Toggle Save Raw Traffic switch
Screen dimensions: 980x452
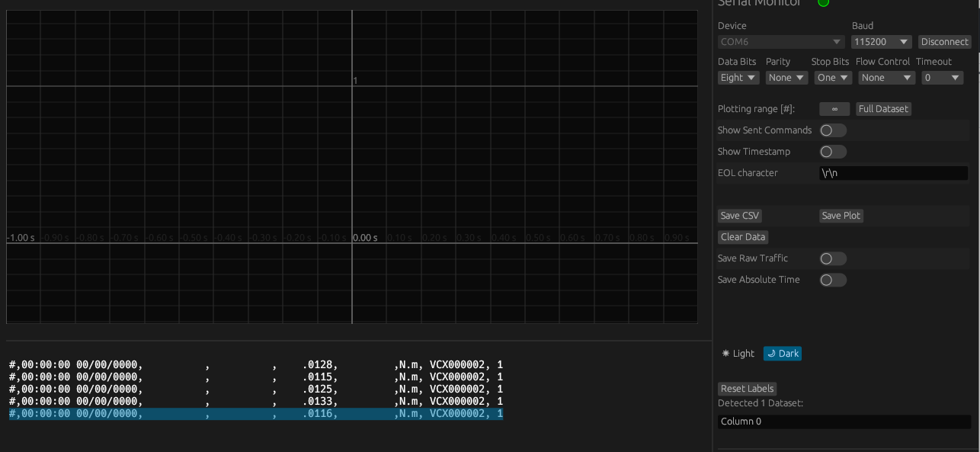click(833, 258)
